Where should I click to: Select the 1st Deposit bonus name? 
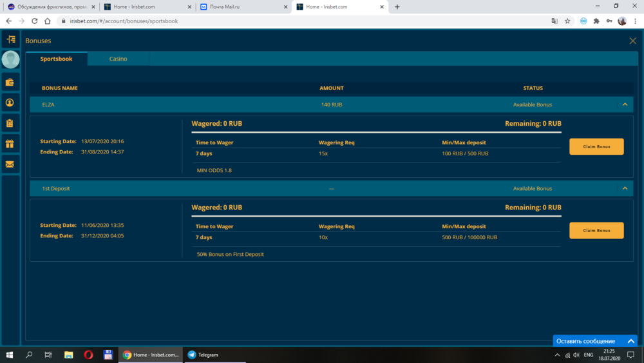56,188
